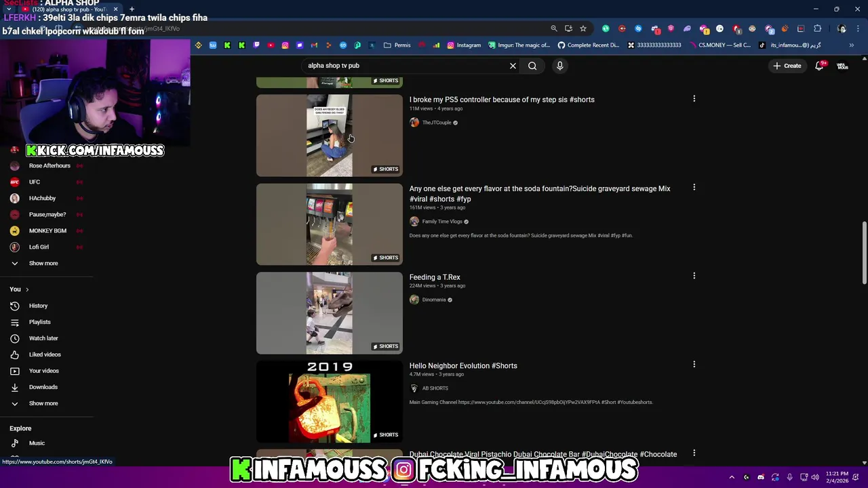Open Liked videos
Viewport: 868px width, 488px height.
46,354
